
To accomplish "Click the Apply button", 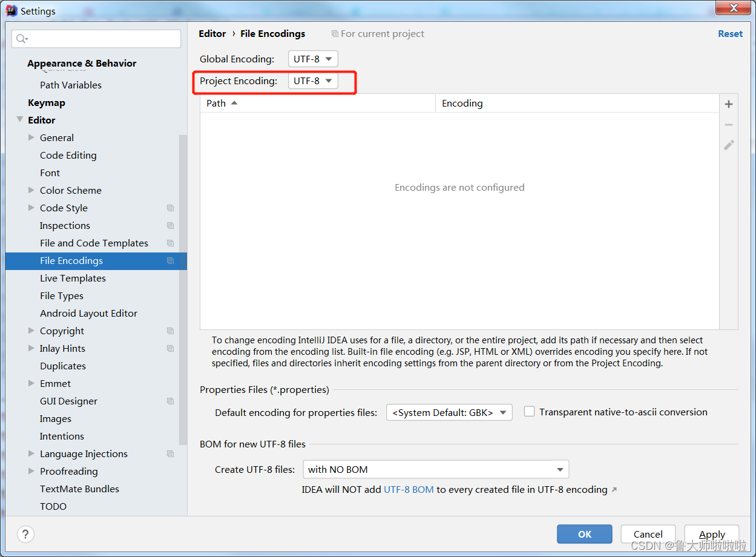I will pos(712,534).
